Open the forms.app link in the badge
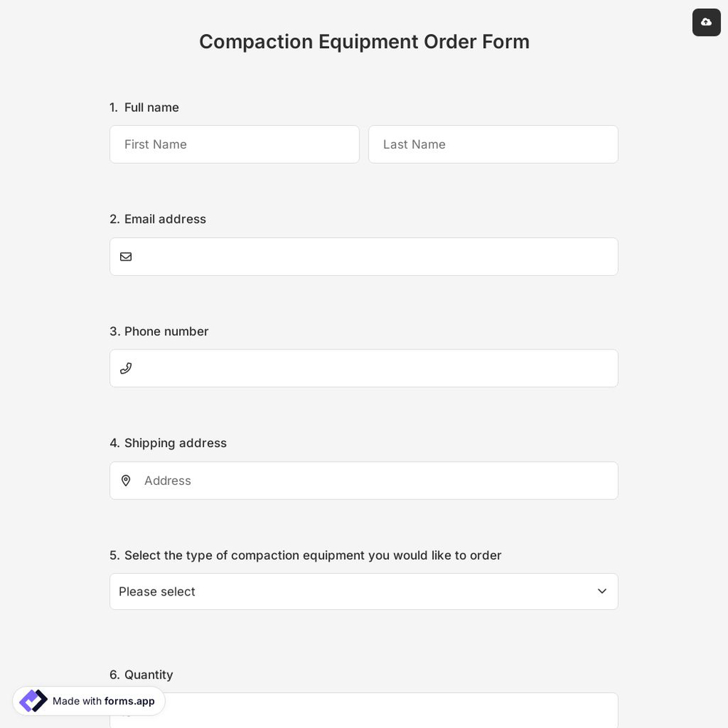Screen dimensions: 728x728 [x=130, y=701]
